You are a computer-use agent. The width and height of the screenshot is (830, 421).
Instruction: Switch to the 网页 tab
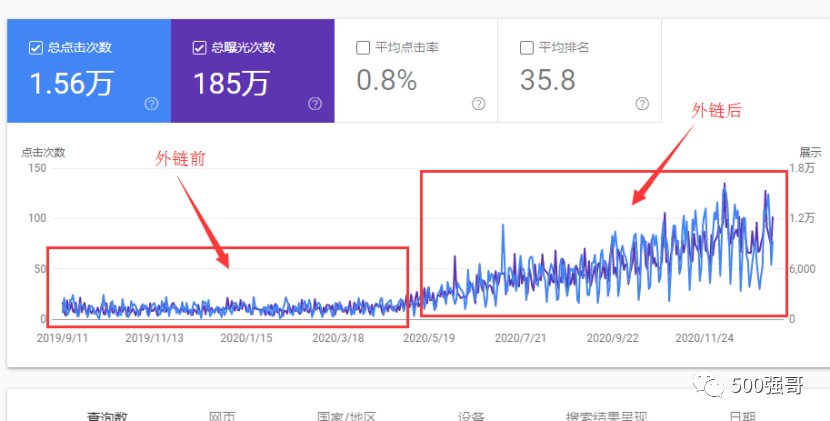pyautogui.click(x=222, y=415)
